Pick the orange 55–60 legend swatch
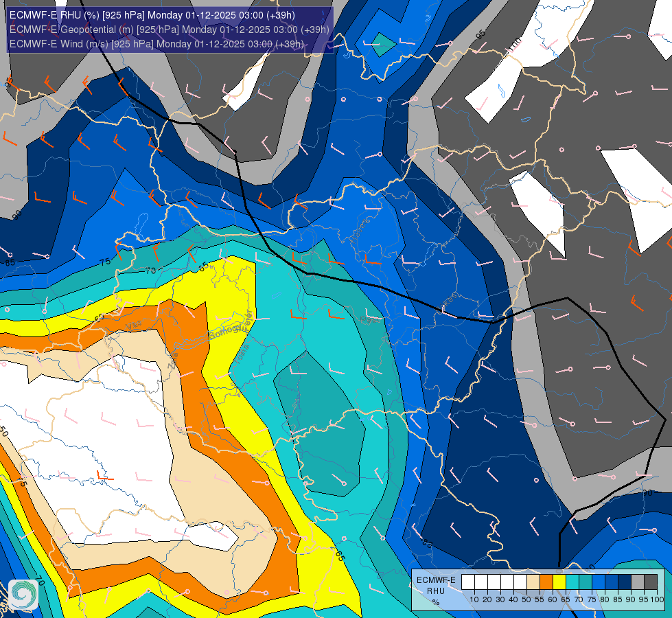 [x=546, y=582]
